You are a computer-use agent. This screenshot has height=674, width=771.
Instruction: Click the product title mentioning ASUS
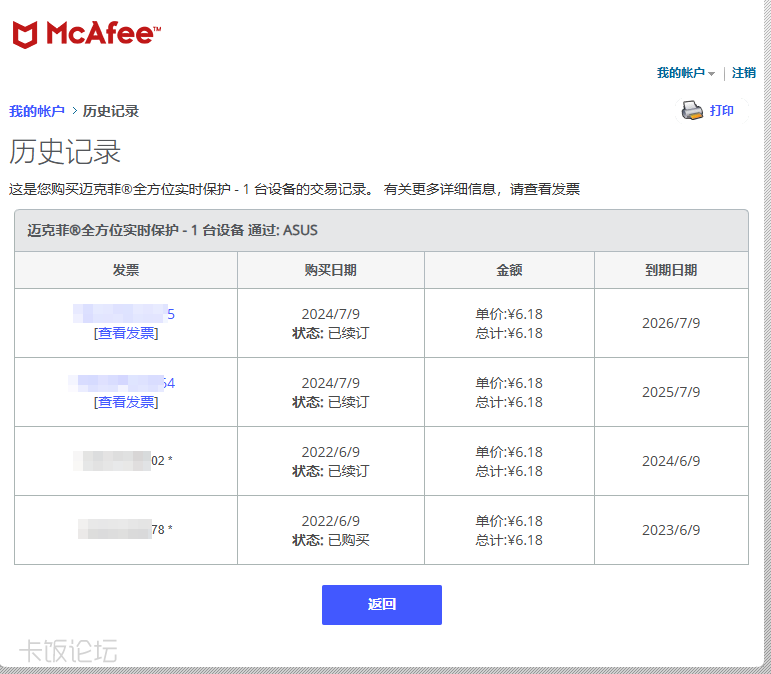tap(172, 230)
